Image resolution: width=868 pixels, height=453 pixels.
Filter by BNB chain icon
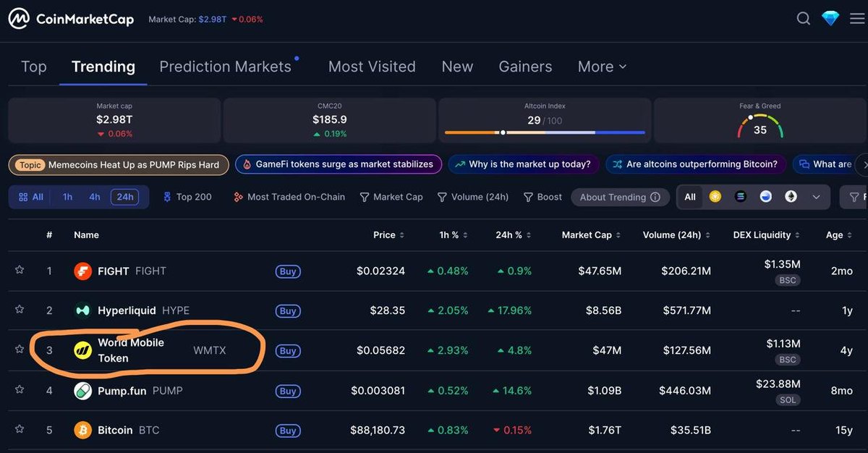(715, 197)
